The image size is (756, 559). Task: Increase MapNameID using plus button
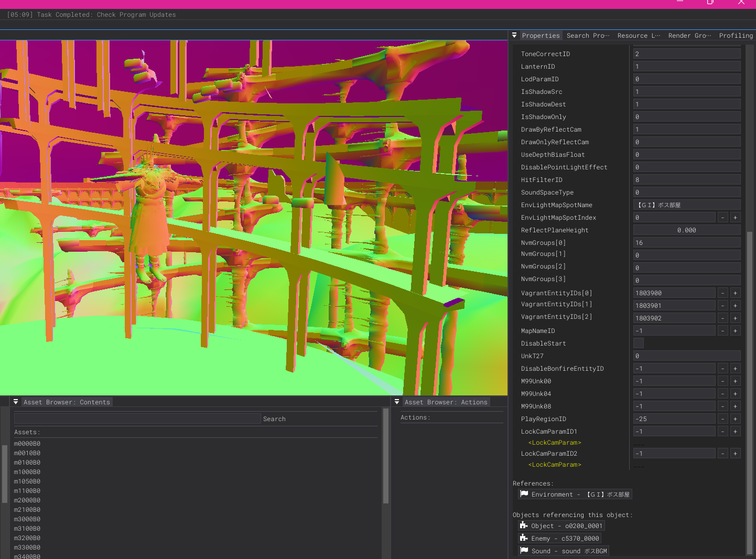pos(736,330)
